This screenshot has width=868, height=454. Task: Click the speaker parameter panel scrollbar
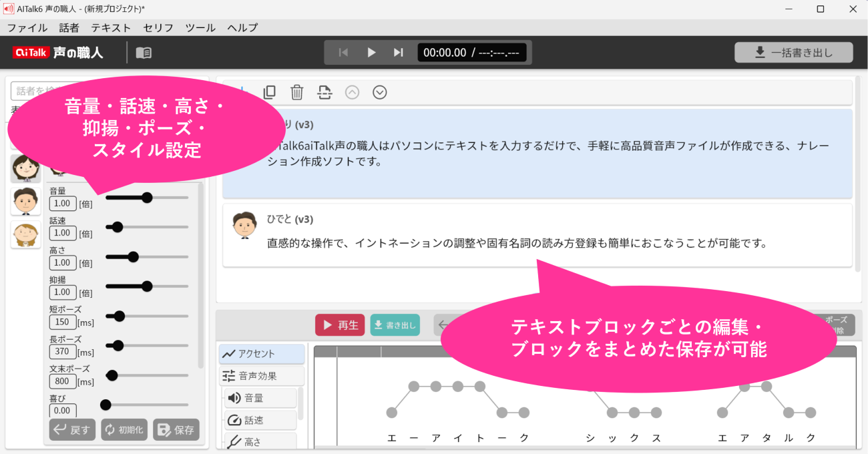(x=201, y=275)
